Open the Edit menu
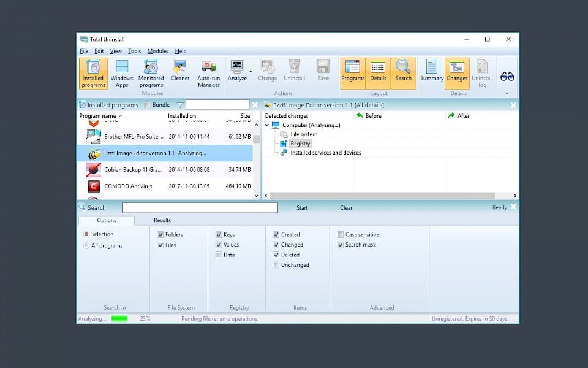This screenshot has height=368, width=588. [x=99, y=51]
